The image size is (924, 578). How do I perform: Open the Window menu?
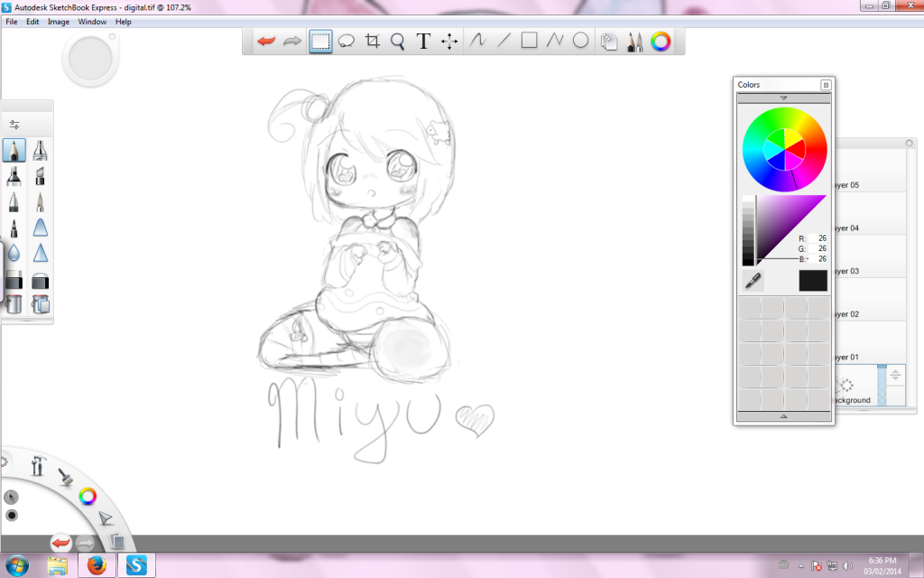[92, 22]
